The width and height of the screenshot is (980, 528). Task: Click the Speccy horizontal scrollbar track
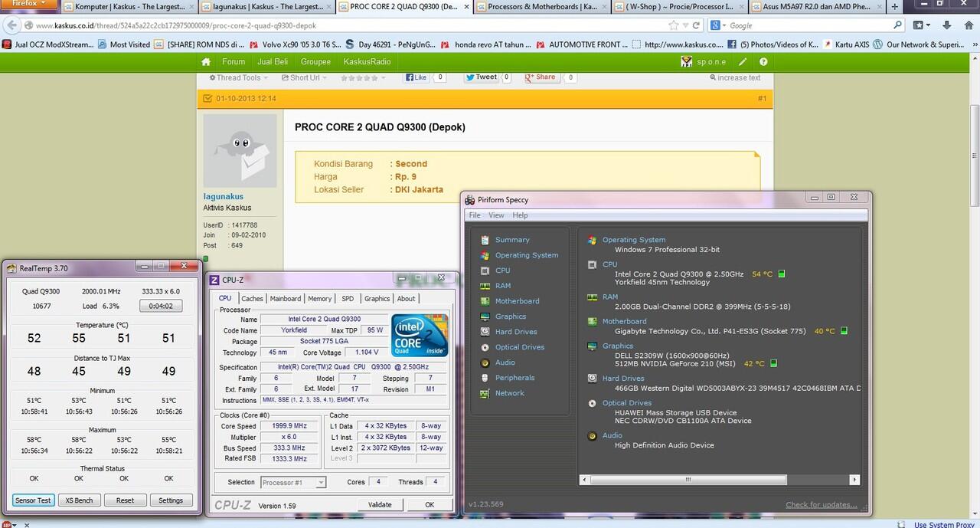tap(720, 480)
